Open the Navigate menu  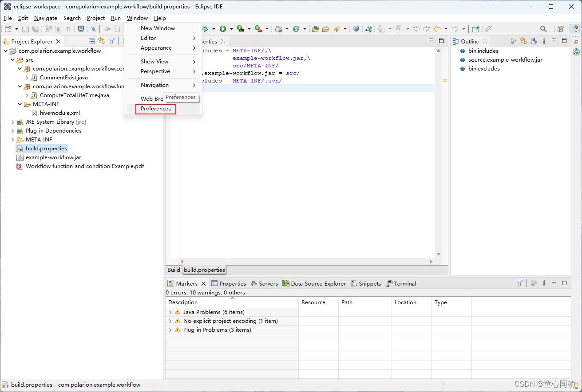pyautogui.click(x=46, y=18)
